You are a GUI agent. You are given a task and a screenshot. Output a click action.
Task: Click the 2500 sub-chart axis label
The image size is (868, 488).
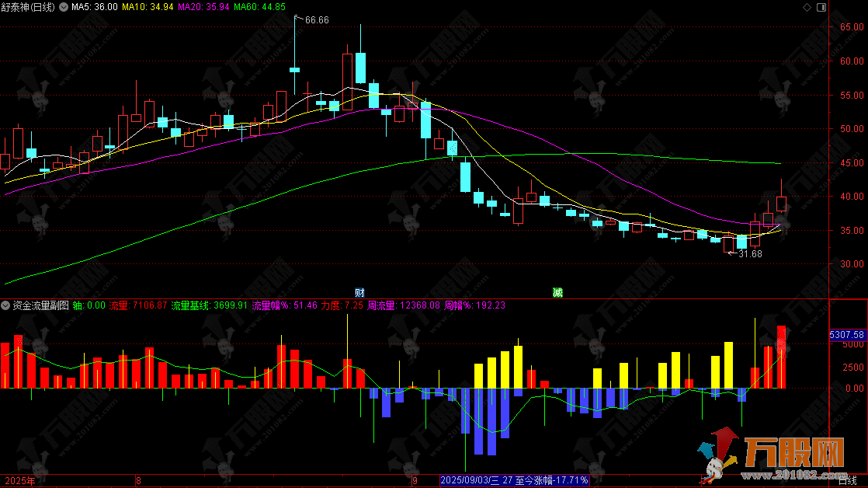[853, 368]
